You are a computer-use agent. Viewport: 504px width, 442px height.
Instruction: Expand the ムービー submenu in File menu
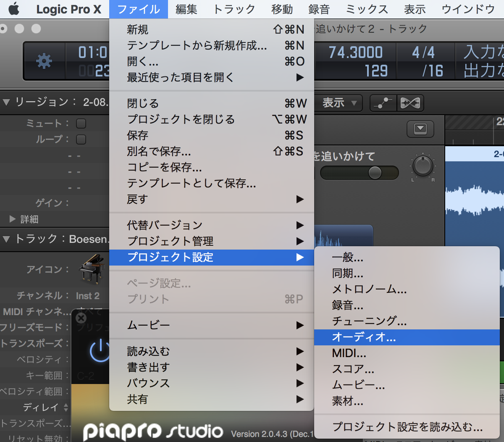(x=212, y=325)
